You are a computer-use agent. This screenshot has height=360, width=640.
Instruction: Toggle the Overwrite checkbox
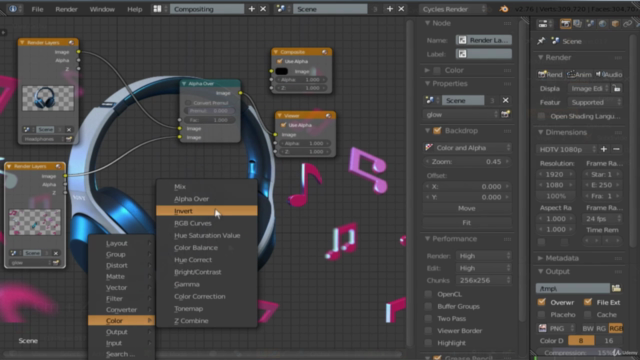[542, 302]
